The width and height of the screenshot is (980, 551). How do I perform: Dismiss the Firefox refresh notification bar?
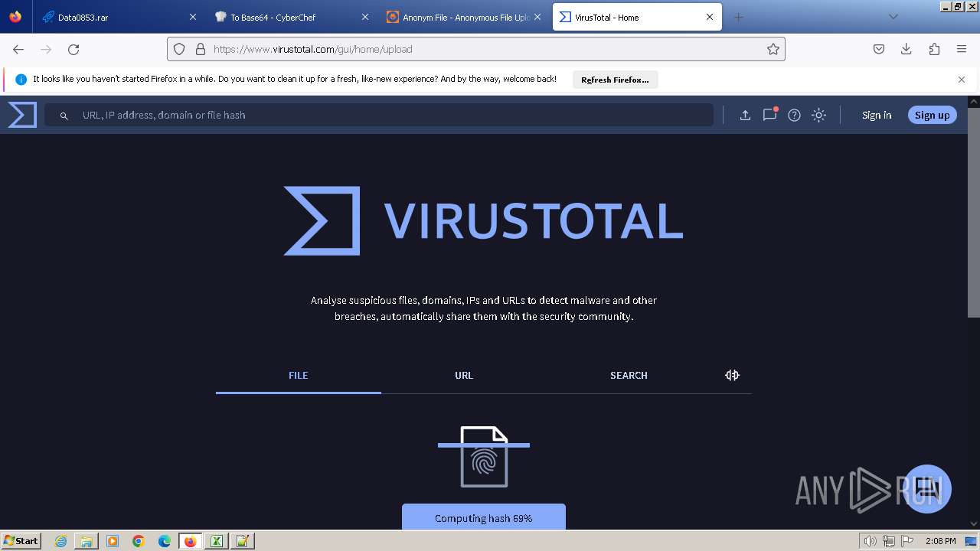pyautogui.click(x=962, y=80)
